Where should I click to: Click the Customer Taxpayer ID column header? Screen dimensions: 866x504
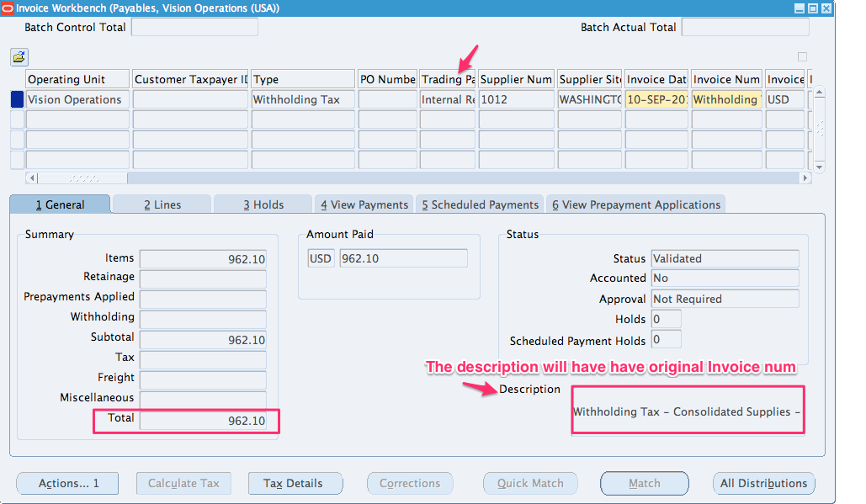click(x=190, y=79)
